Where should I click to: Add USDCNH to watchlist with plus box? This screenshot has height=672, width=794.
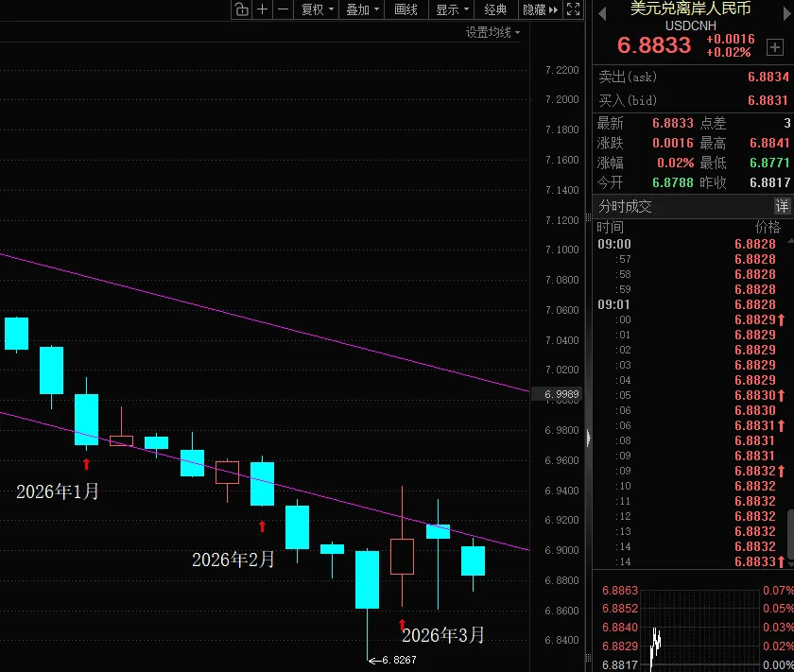coord(775,47)
